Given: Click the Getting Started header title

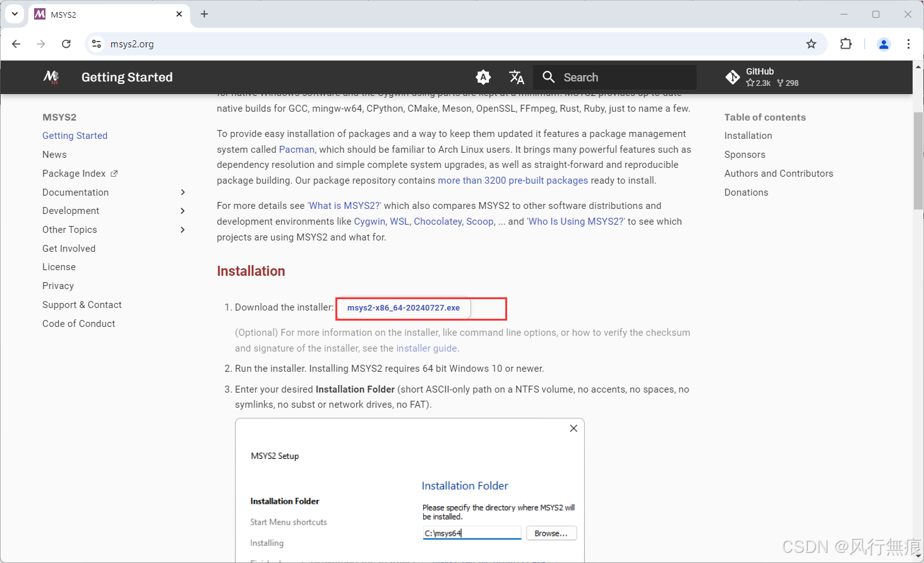Looking at the screenshot, I should pyautogui.click(x=127, y=77).
